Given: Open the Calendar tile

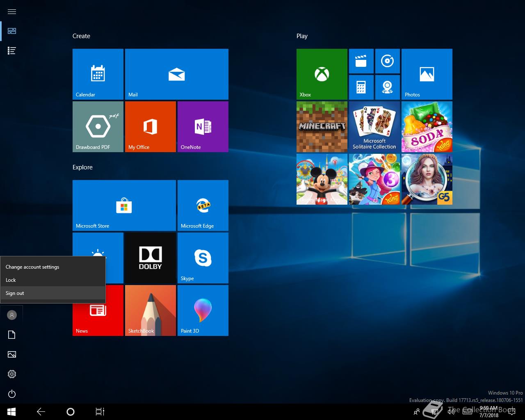Looking at the screenshot, I should 98,74.
